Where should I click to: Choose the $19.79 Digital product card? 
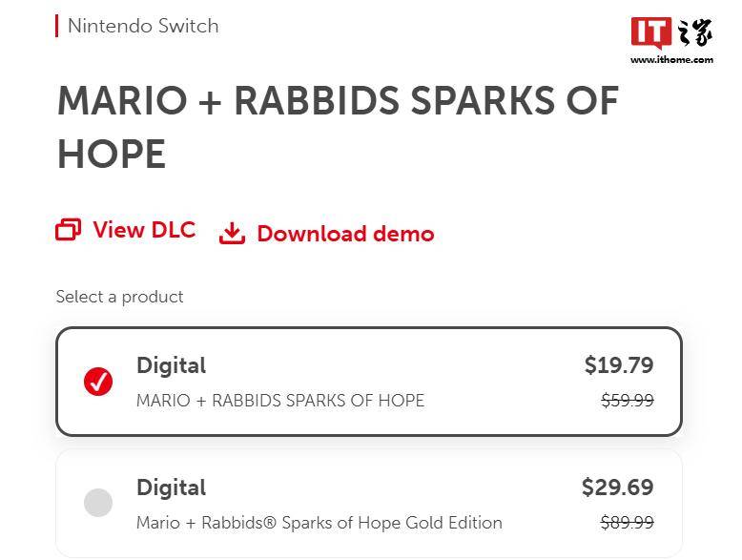(369, 381)
